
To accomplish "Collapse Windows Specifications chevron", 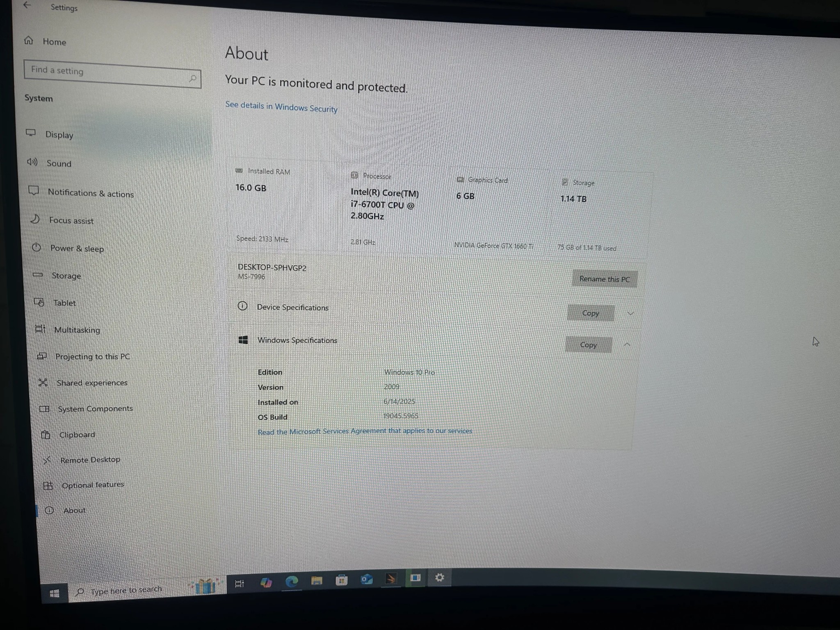I will click(x=627, y=345).
